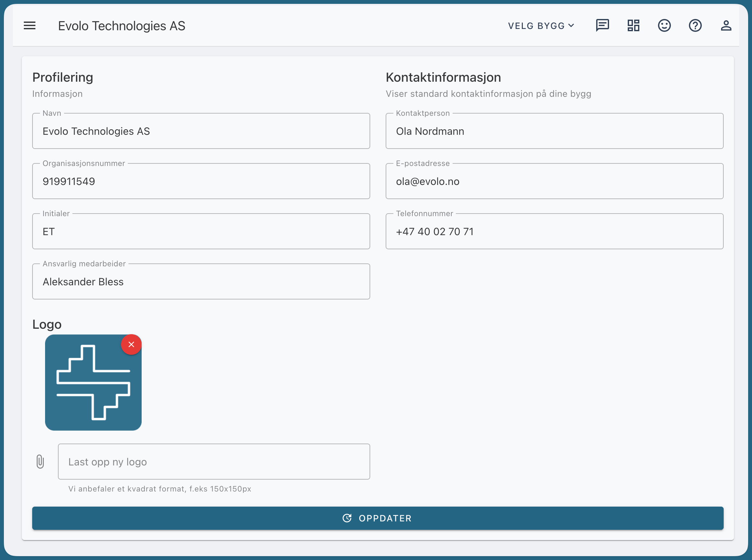Click 'Viser standard kontaktinformasjon på dine bygg' subtitle
The width and height of the screenshot is (752, 560).
488,94
